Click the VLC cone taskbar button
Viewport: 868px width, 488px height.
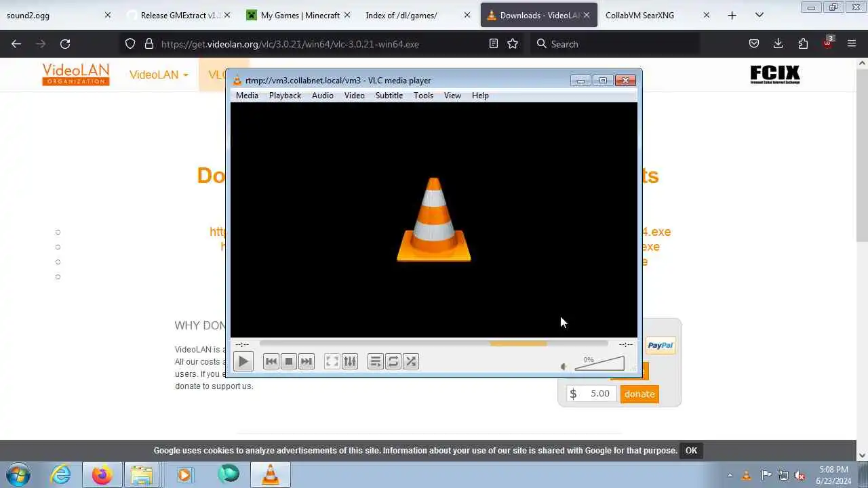271,474
